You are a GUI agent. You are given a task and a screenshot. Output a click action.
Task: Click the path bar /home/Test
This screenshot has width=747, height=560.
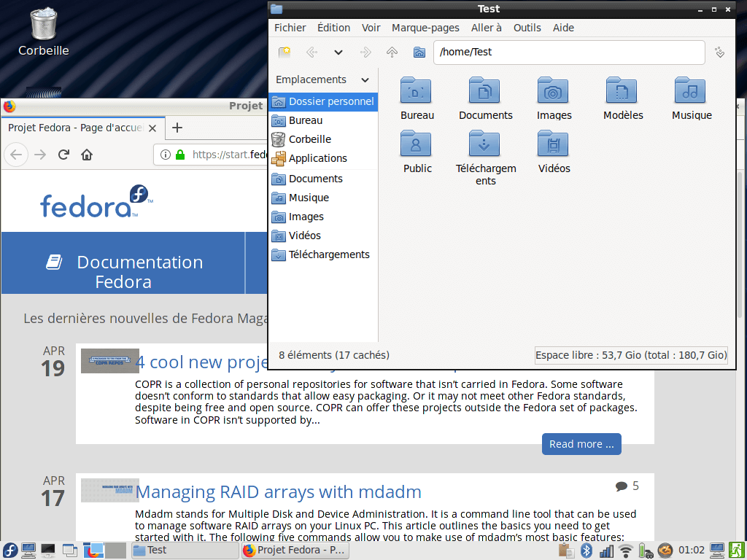[569, 52]
